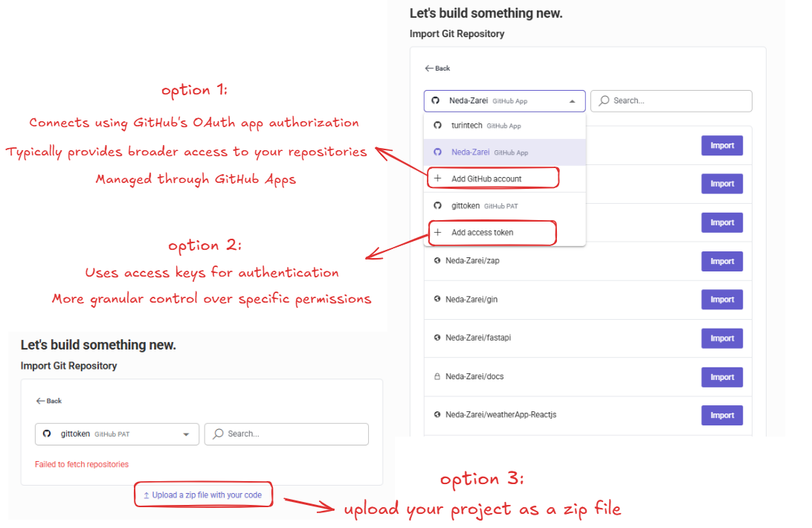
Task: Collapse the open account dropdown using its chevron
Action: coord(573,100)
